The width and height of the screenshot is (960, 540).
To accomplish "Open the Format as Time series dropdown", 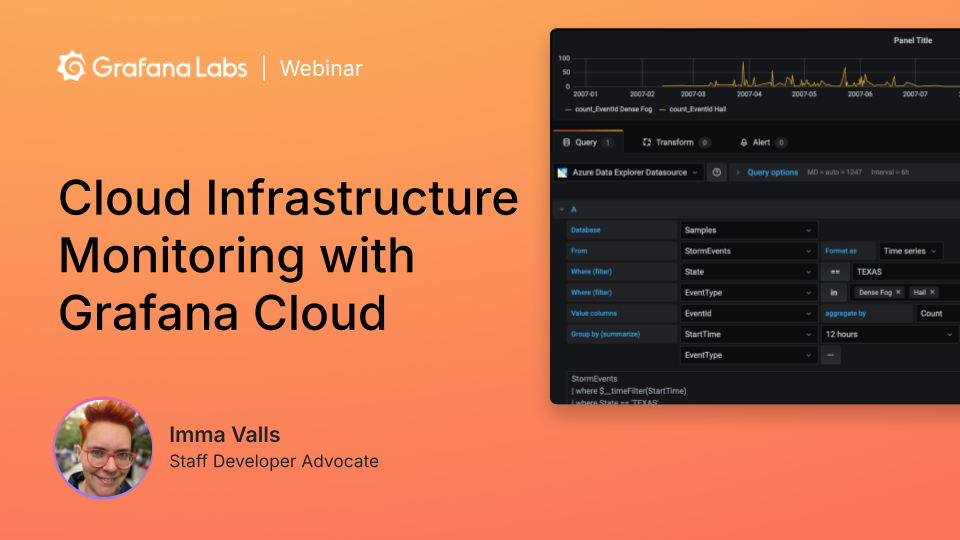I will point(917,251).
